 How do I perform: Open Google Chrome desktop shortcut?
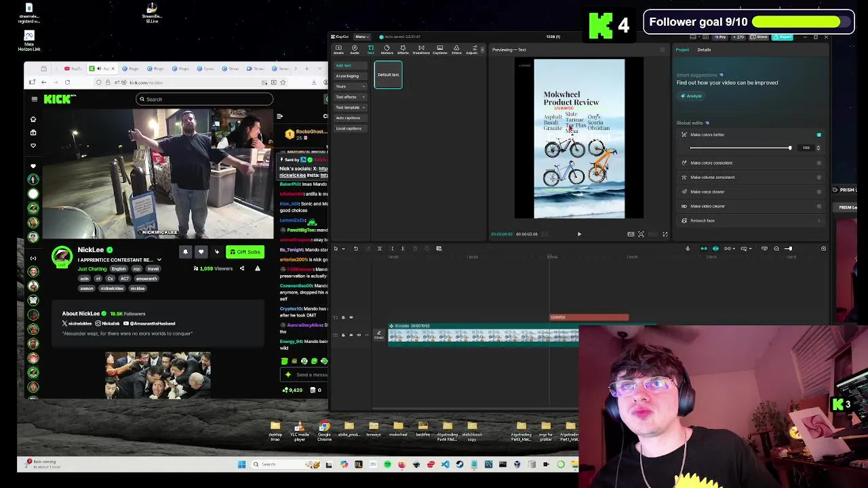tap(324, 430)
